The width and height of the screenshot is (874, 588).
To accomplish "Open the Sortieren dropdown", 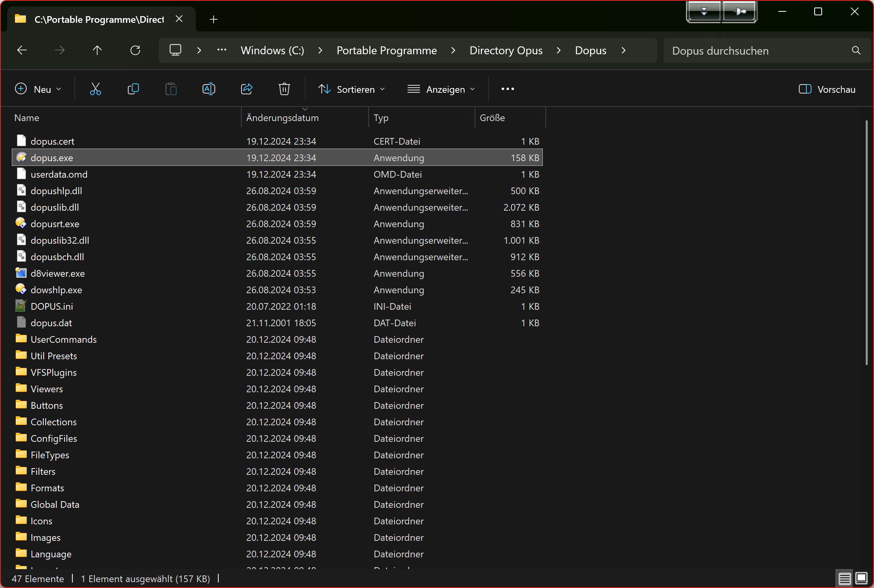I will 351,89.
